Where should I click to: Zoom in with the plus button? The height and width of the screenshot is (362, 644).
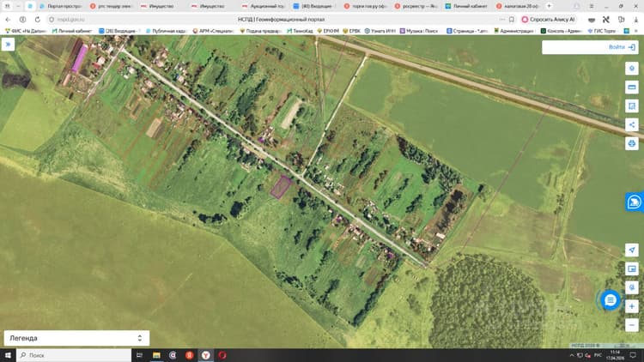632,306
